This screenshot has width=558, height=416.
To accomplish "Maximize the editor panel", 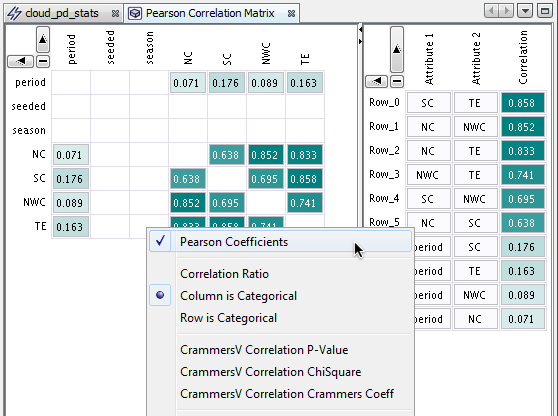I will pyautogui.click(x=545, y=11).
